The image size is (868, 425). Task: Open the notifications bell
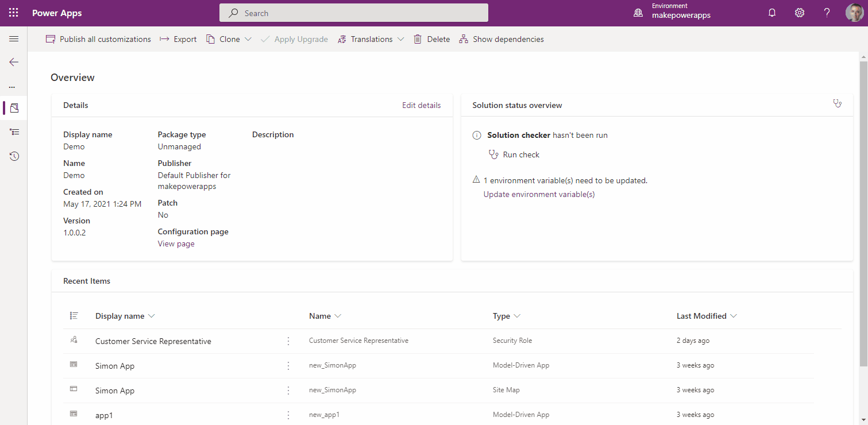tap(772, 13)
